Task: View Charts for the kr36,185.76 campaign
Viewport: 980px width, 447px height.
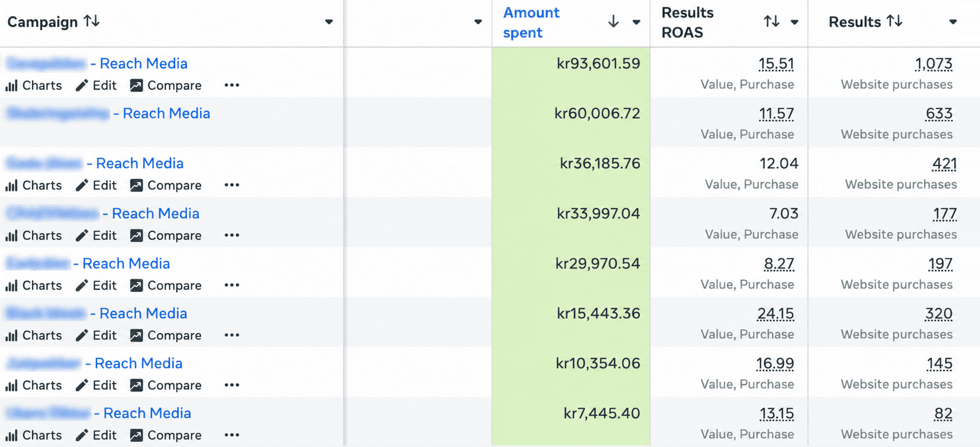Action: pos(34,185)
